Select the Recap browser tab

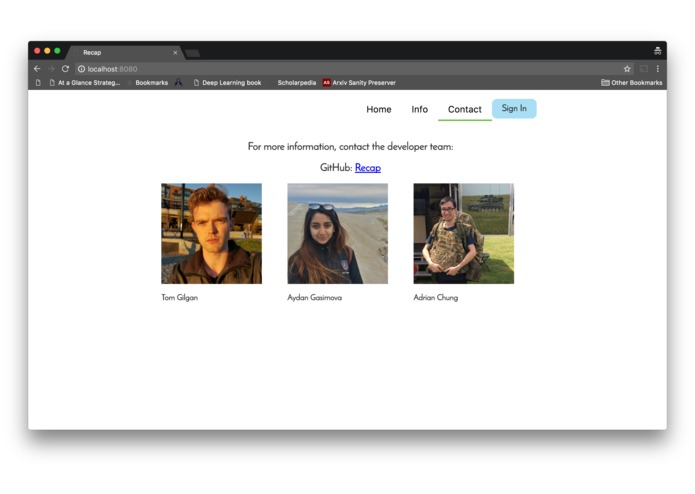[126, 52]
